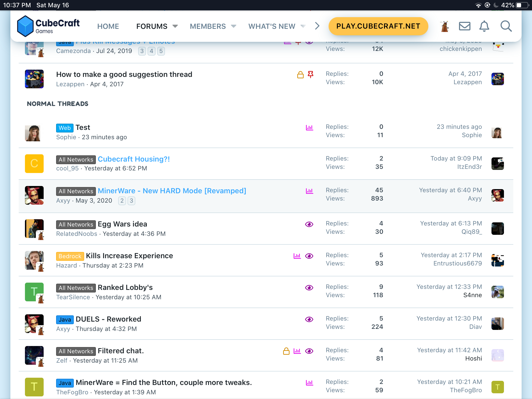Image resolution: width=532 pixels, height=399 pixels.
Task: Open the MinerWare = Find the Button thread
Action: (164, 382)
